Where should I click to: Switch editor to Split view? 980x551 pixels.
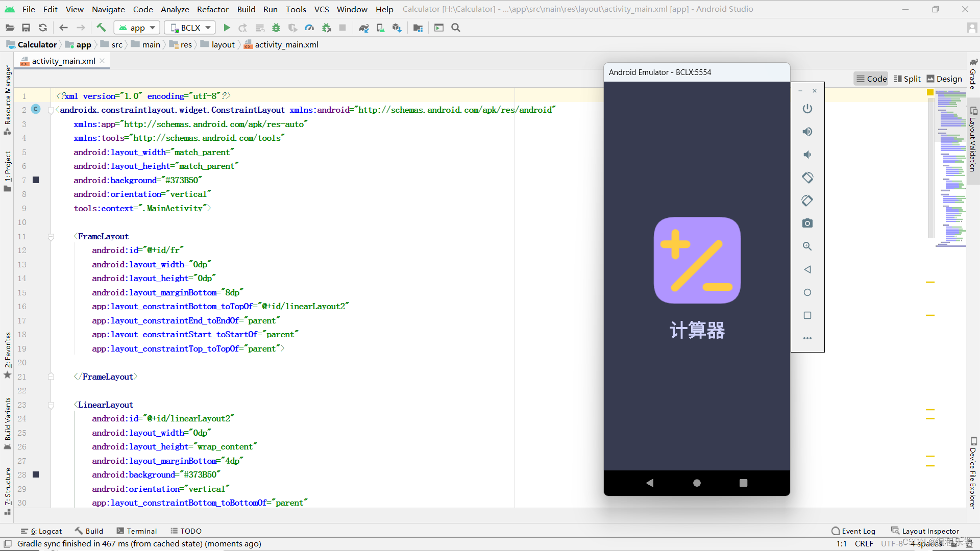tap(907, 79)
